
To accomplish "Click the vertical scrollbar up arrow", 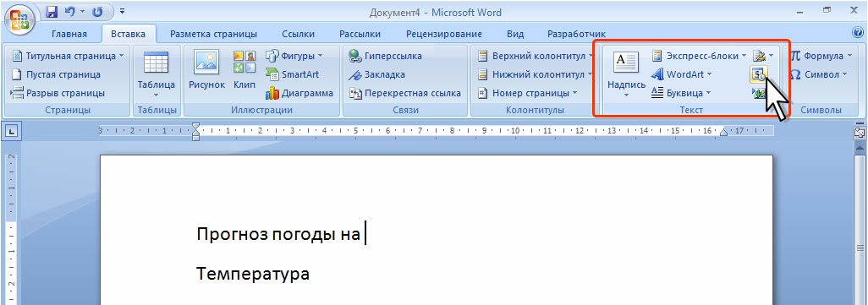I will (860, 148).
